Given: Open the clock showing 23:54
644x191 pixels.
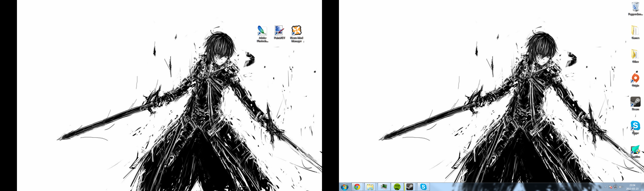Looking at the screenshot, I should (x=632, y=187).
